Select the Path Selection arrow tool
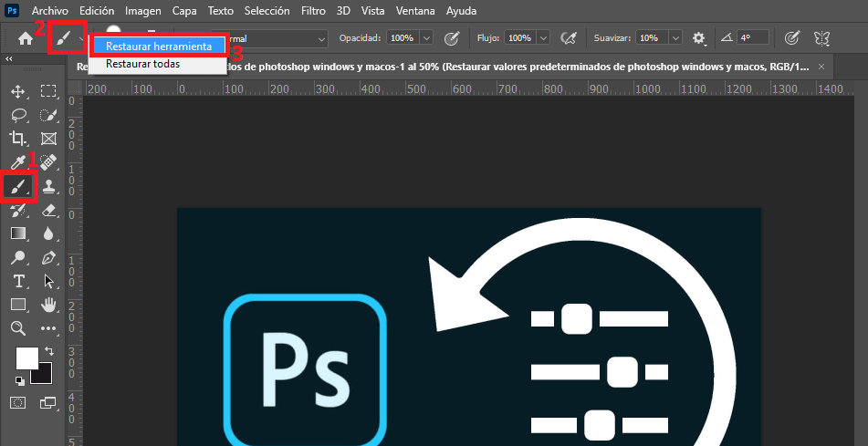 48,281
